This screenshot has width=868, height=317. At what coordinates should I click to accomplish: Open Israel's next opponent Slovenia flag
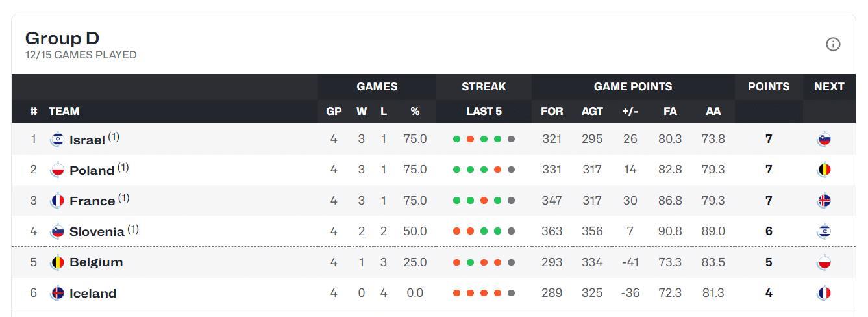(824, 139)
